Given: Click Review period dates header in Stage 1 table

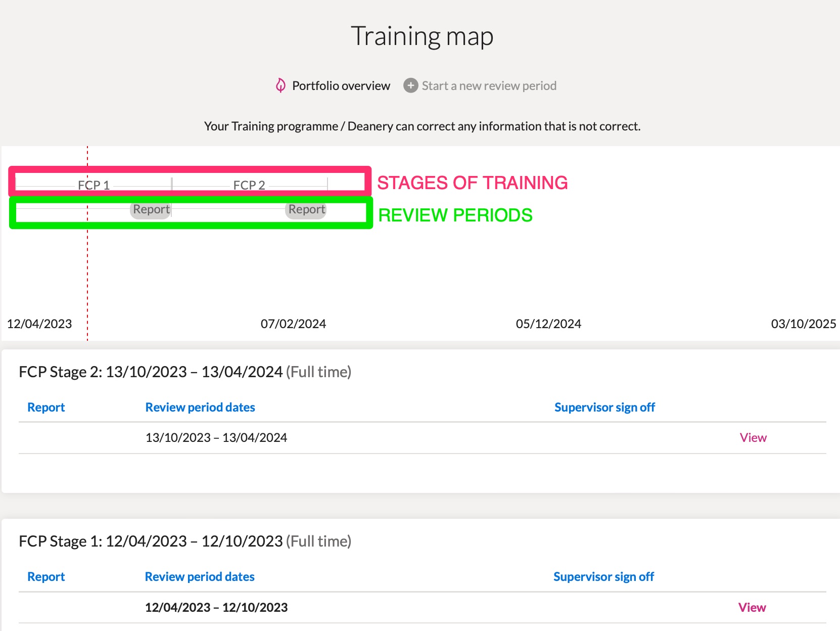Looking at the screenshot, I should click(x=200, y=576).
